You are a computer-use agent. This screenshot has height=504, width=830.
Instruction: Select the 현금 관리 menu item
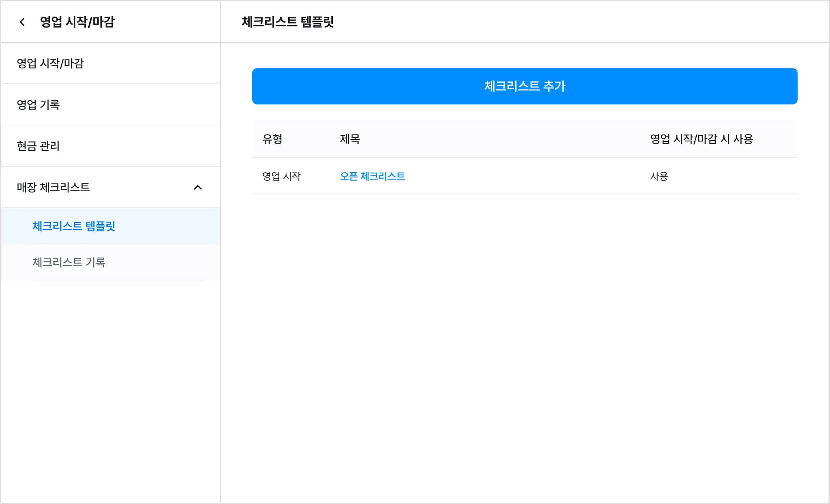click(x=39, y=146)
